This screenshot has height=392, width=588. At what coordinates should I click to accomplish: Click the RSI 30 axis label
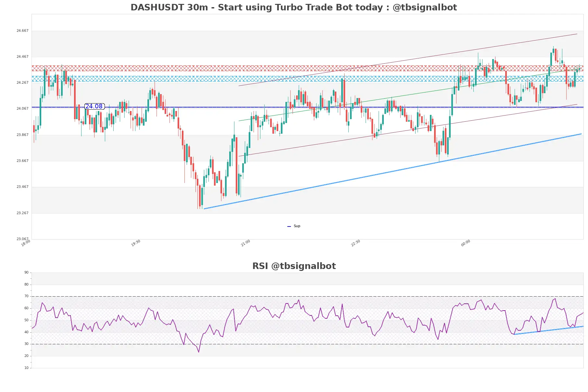pyautogui.click(x=26, y=344)
